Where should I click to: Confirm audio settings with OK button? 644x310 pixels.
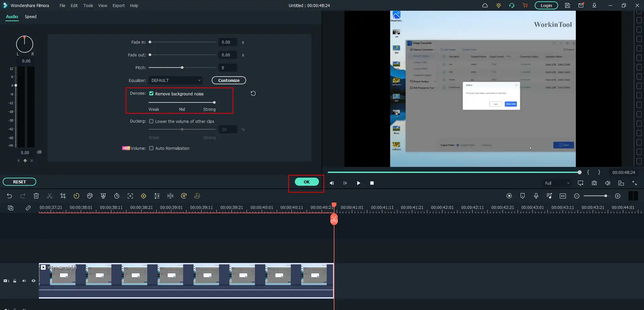(307, 182)
